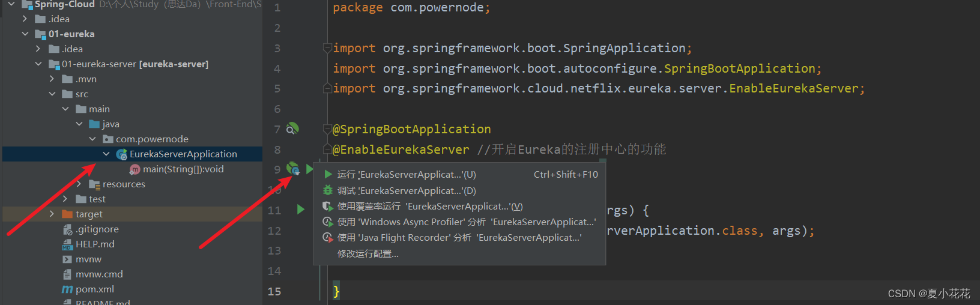This screenshot has width=980, height=305.
Task: Click the pom.xml Maven icon
Action: 67,289
